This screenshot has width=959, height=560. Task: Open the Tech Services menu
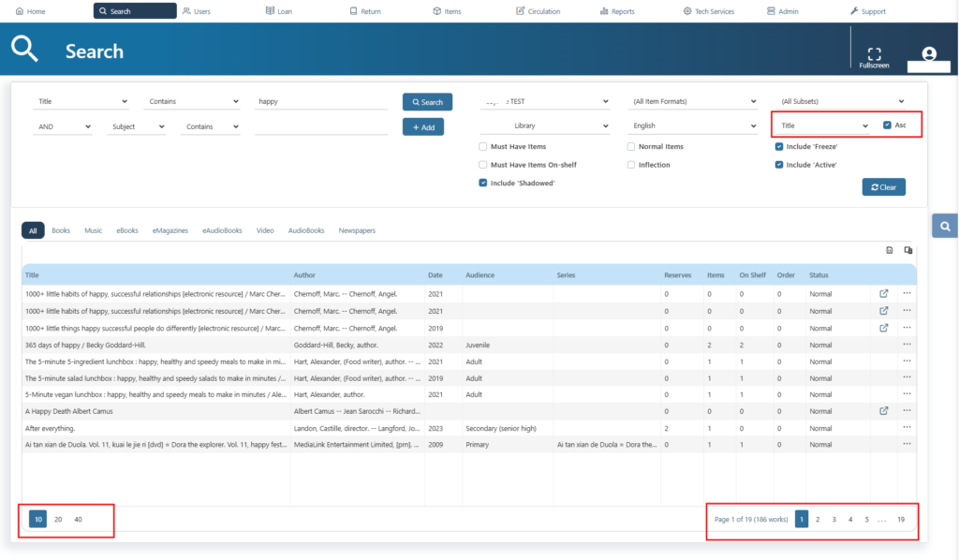click(x=709, y=11)
